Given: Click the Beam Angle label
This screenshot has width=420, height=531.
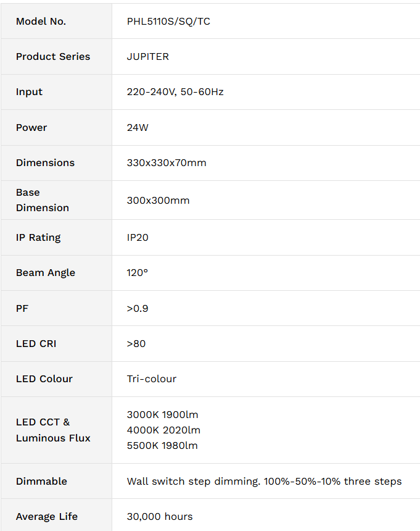Looking at the screenshot, I should [x=46, y=273].
